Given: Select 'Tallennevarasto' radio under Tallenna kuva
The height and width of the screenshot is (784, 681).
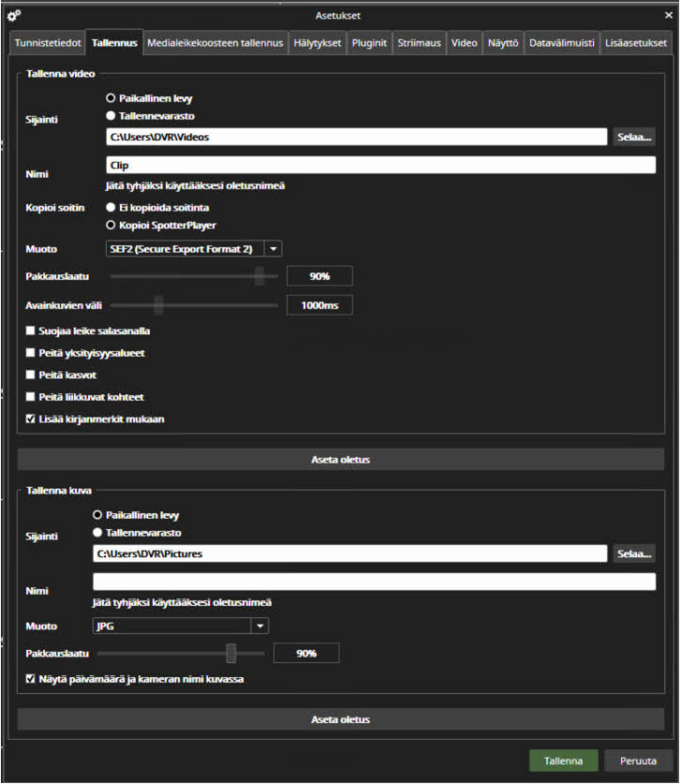Looking at the screenshot, I should (x=96, y=532).
